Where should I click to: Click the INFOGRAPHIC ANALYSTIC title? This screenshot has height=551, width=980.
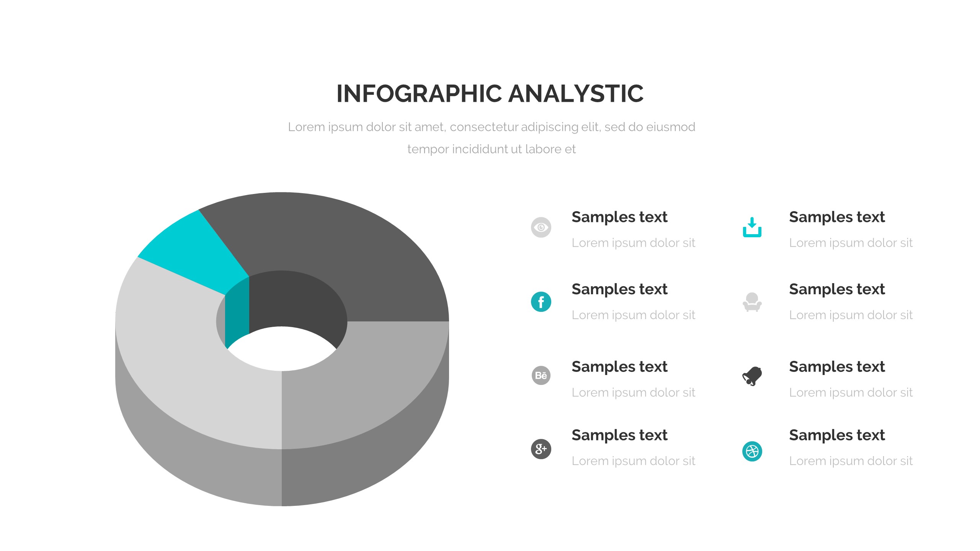click(x=490, y=94)
